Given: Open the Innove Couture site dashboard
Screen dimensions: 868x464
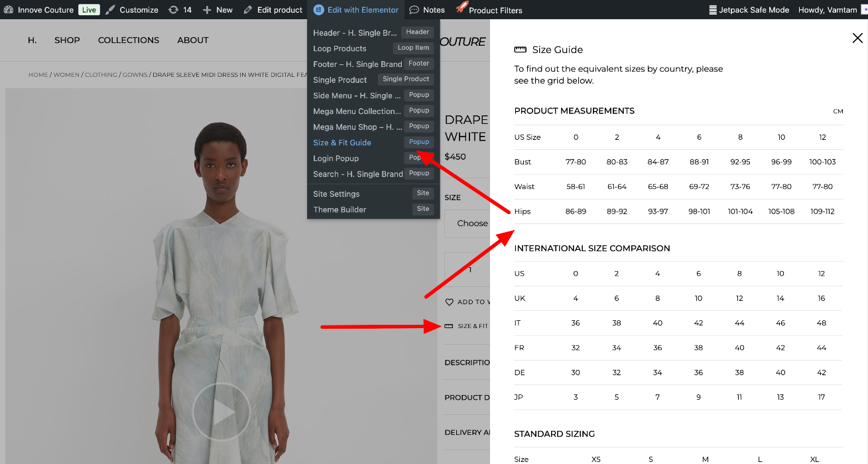Looking at the screenshot, I should pos(38,10).
